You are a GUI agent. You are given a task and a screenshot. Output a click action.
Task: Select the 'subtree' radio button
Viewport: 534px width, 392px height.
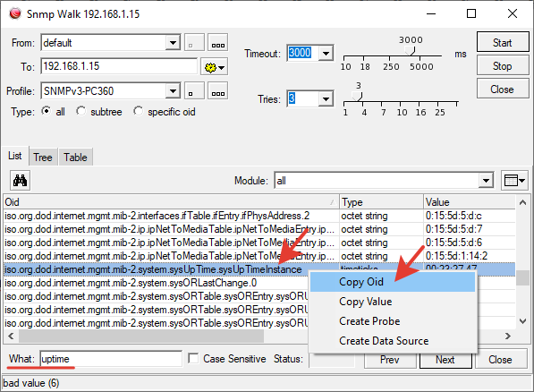click(x=81, y=111)
